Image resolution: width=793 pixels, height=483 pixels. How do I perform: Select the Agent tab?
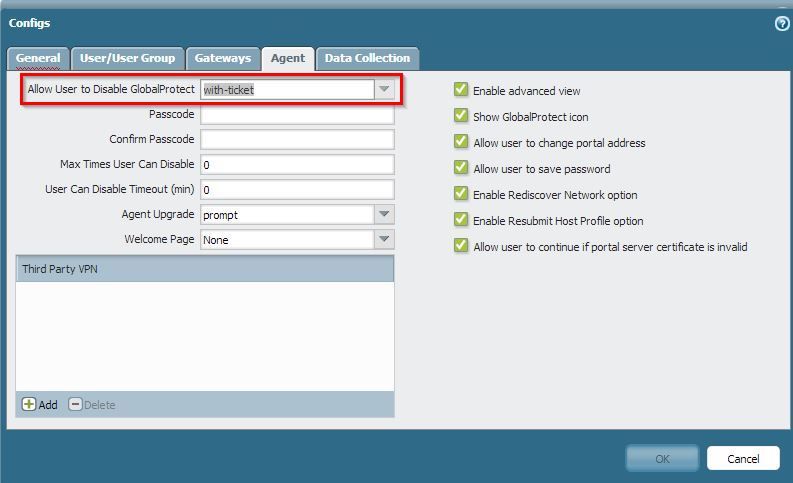288,59
